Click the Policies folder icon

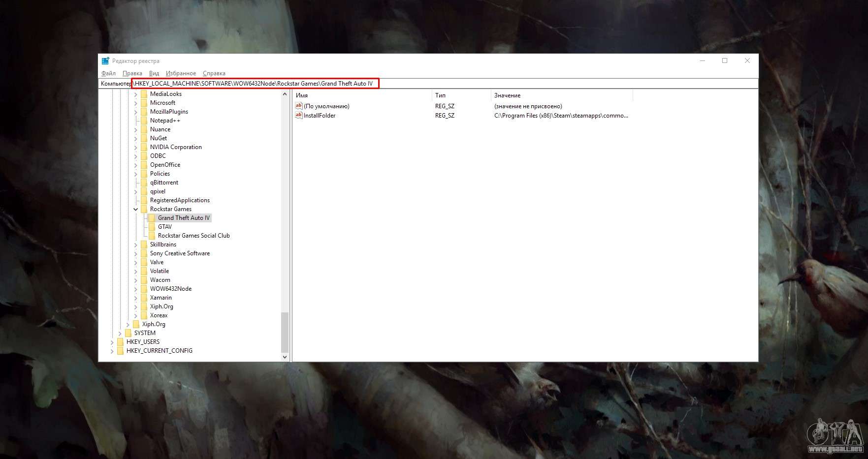click(x=144, y=174)
